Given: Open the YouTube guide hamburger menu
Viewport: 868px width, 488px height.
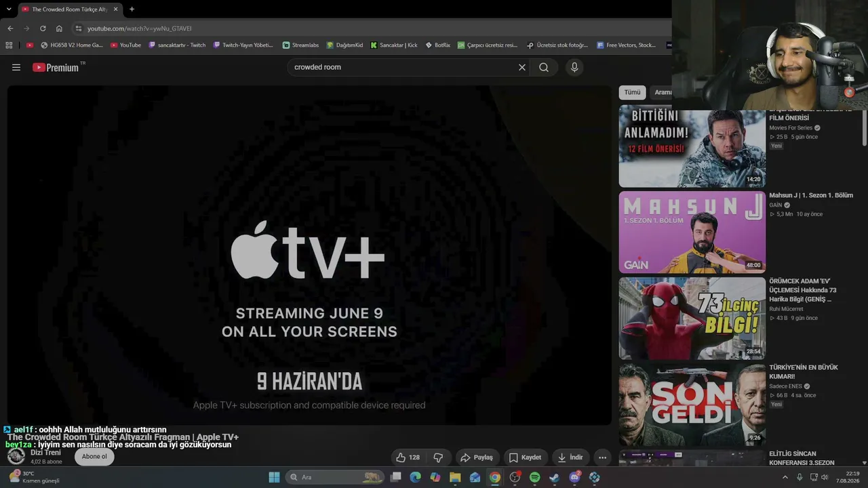Looking at the screenshot, I should coord(16,67).
